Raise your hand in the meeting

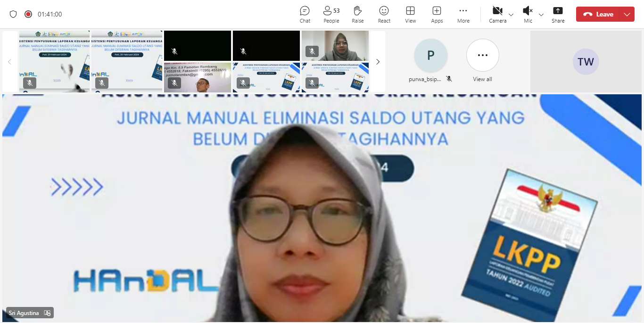(357, 14)
